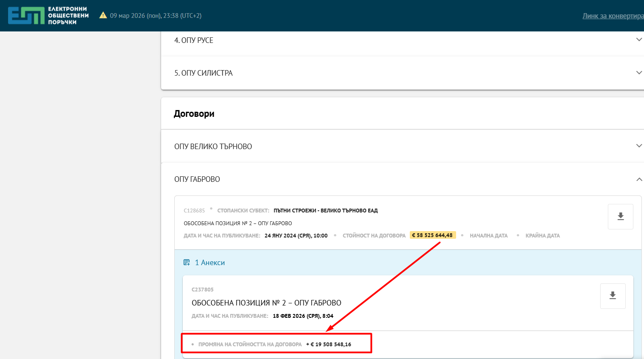Download the contract C128685 document
644x359 pixels.
pyautogui.click(x=620, y=217)
